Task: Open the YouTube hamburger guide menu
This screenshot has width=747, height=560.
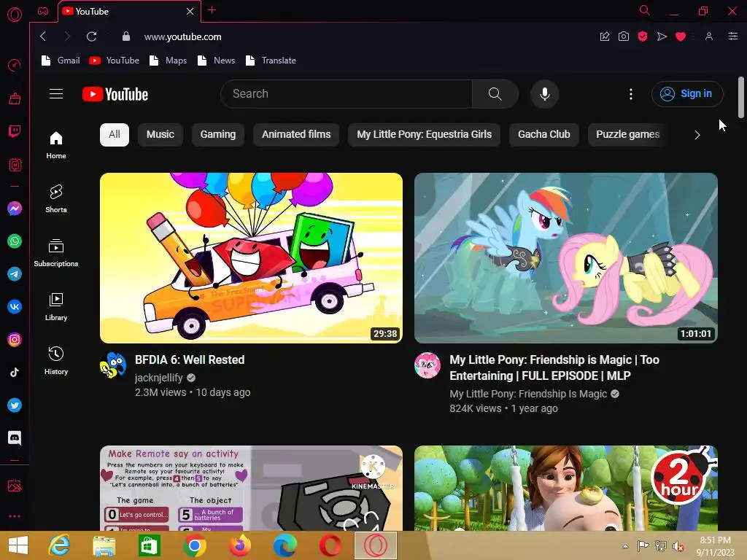Action: [x=56, y=94]
